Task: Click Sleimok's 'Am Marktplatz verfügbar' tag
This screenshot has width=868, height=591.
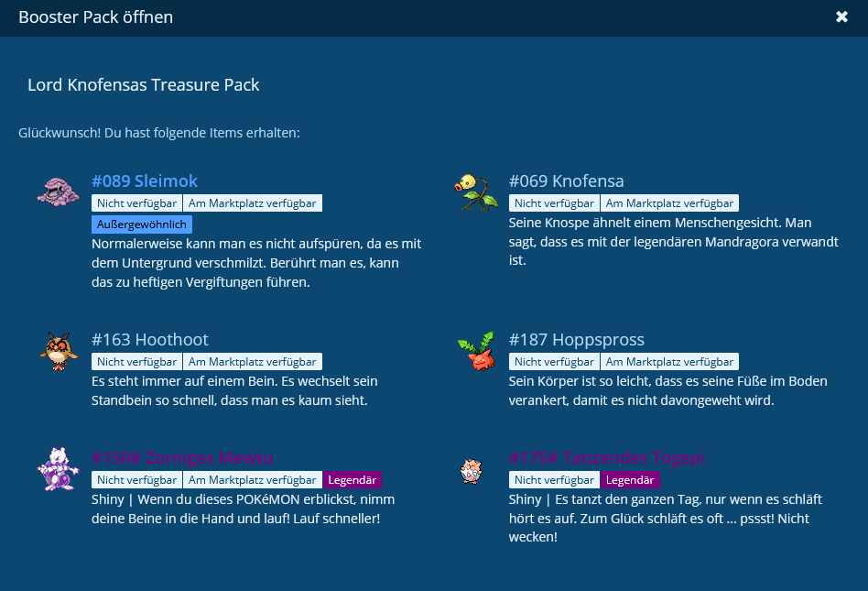Action: [x=253, y=203]
